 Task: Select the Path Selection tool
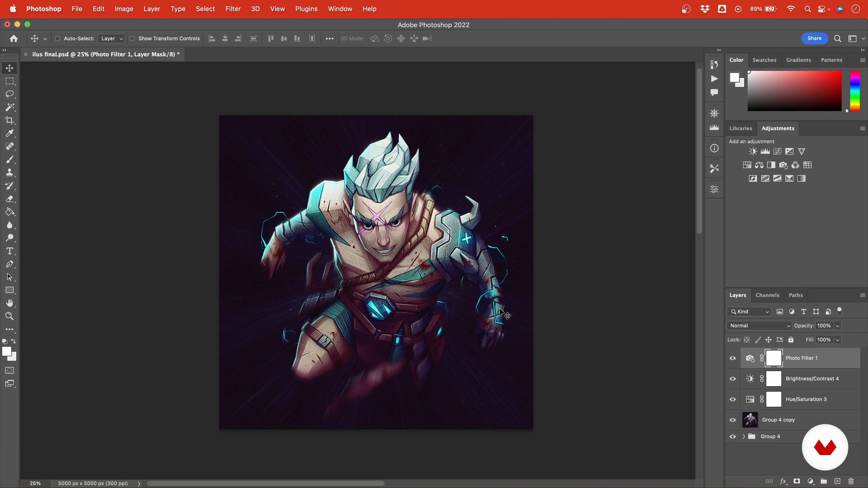tap(9, 277)
